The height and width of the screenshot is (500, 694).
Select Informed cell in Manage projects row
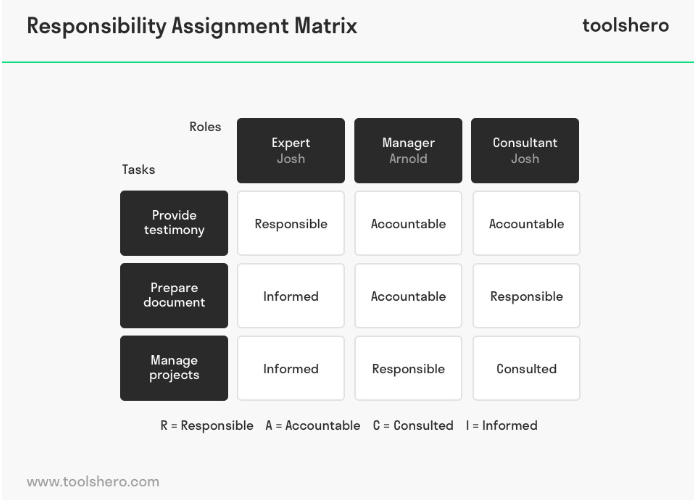point(291,369)
